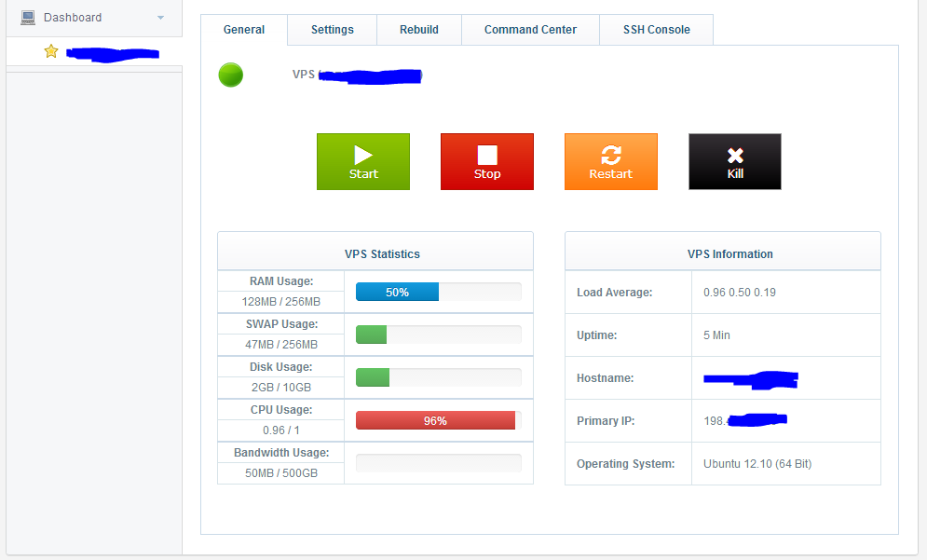Click the Dashboard label in sidebar
Viewport: 927px width, 560px height.
(73, 18)
